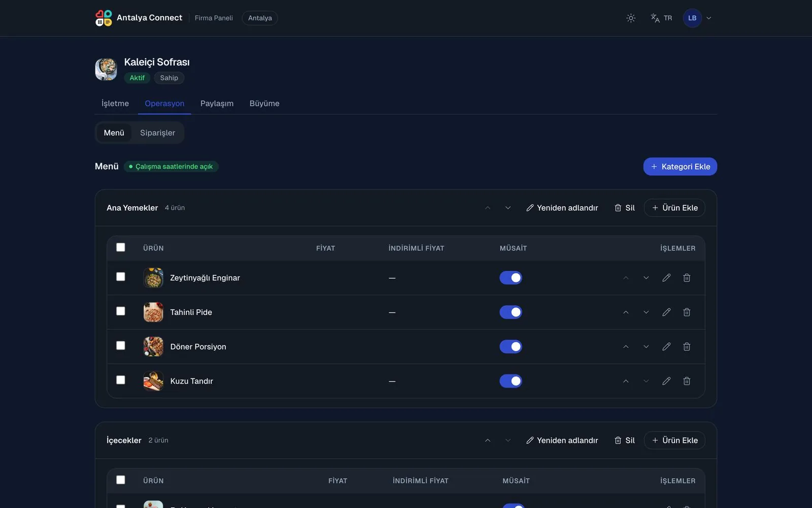Click the pencil icon for Kuzu Tandır
The image size is (812, 508).
666,381
